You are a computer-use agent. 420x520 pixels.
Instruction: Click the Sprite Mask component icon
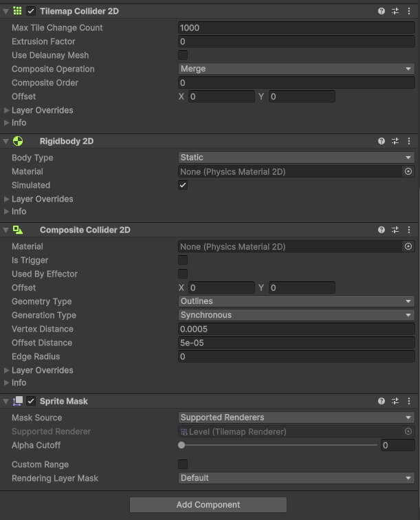pyautogui.click(x=18, y=401)
